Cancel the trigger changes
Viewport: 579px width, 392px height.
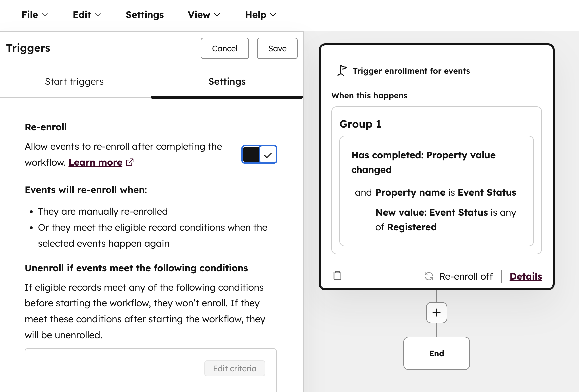[x=225, y=48]
